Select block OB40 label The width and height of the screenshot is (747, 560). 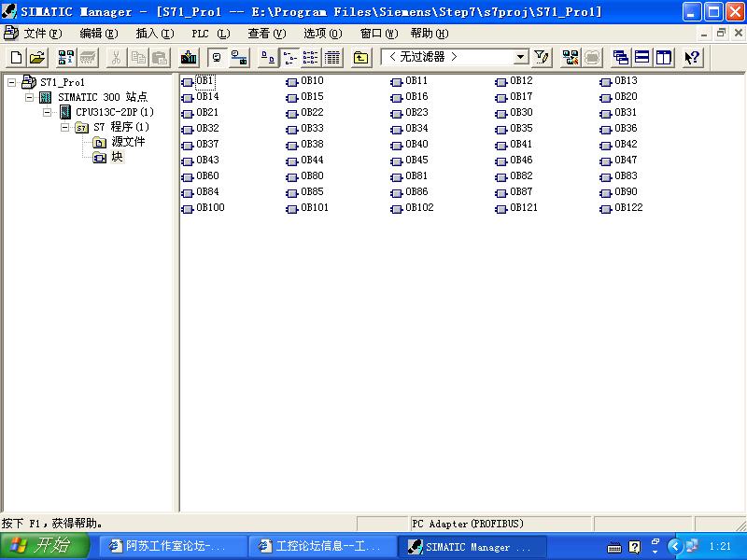(416, 144)
